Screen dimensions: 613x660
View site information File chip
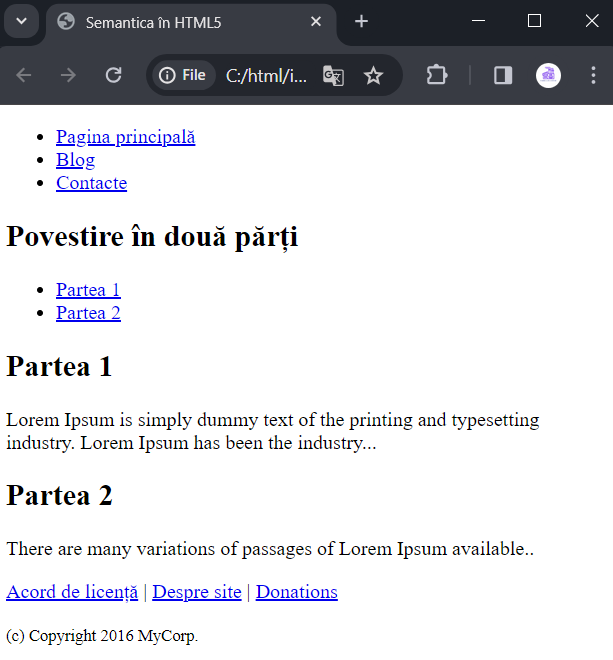coord(183,75)
